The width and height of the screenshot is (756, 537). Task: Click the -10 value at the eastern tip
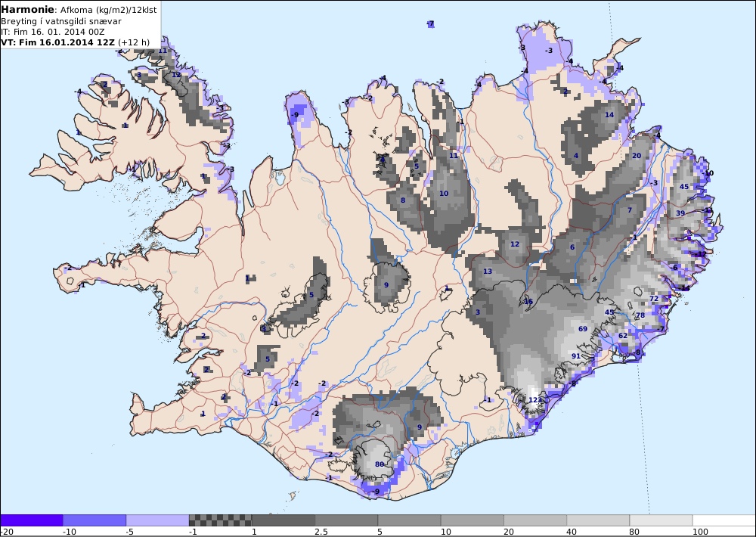tap(708, 172)
